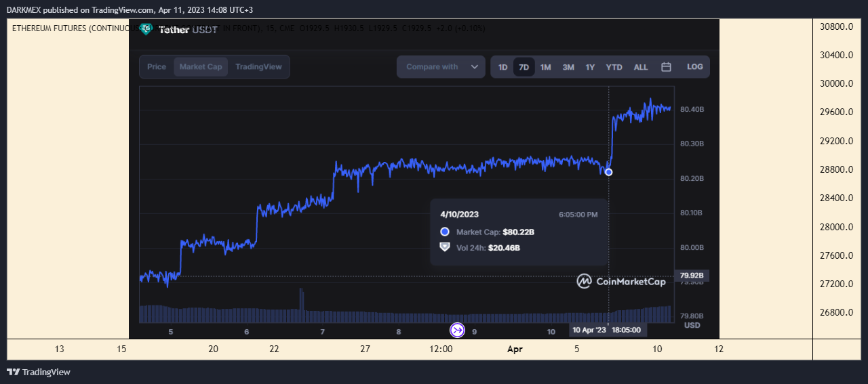Click the 4/10/2023 tooltip date
Image resolution: width=868 pixels, height=384 pixels.
[x=460, y=214]
